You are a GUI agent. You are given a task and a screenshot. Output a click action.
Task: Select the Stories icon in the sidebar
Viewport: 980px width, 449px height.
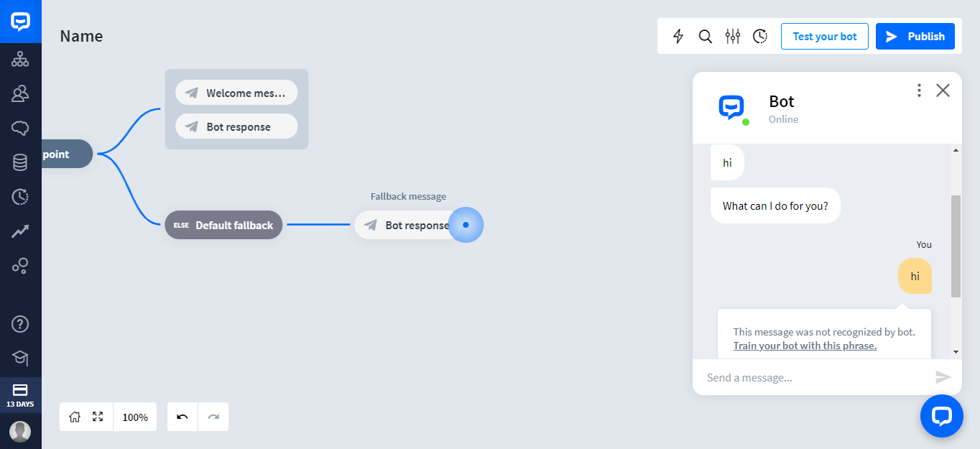[x=20, y=60]
